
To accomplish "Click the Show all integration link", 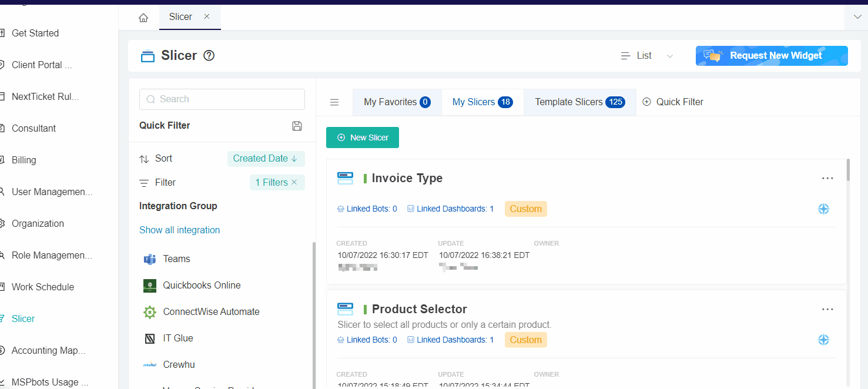I will [x=179, y=230].
